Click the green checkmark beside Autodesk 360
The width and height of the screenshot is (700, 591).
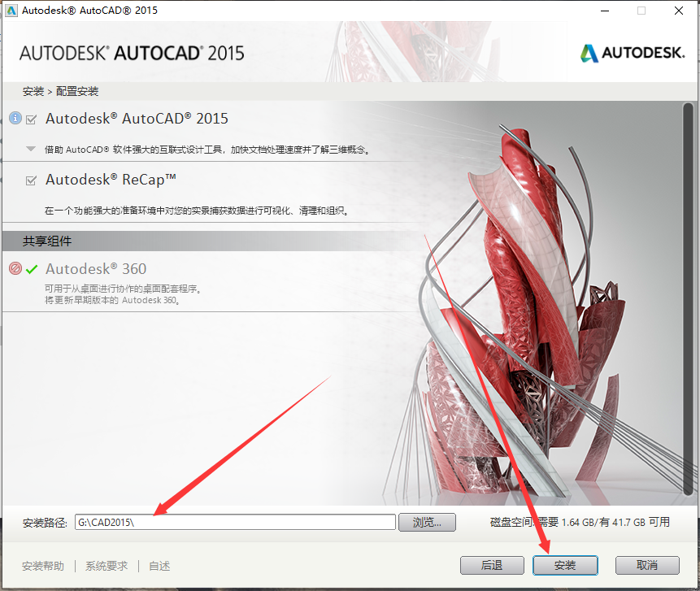[32, 269]
